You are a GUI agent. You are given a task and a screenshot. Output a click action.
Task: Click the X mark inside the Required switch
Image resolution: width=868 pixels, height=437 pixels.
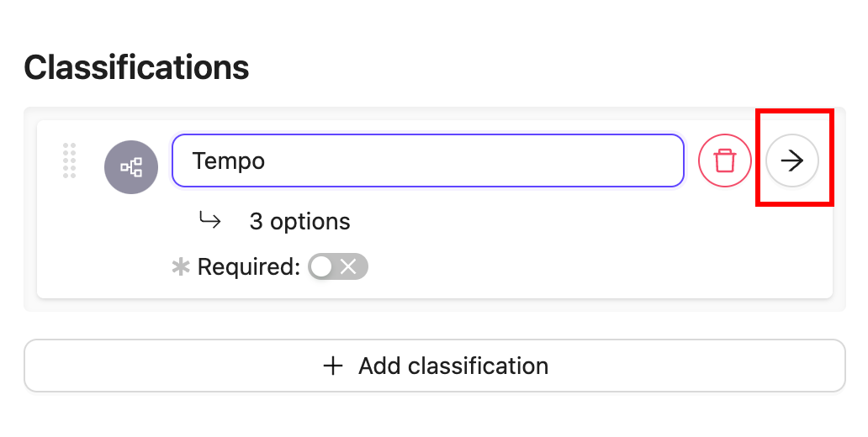coord(348,266)
